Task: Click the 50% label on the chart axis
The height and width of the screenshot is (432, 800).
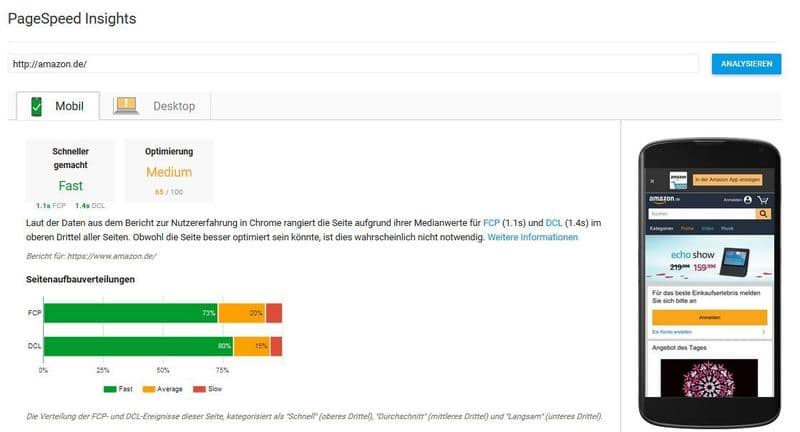Action: coord(163,370)
